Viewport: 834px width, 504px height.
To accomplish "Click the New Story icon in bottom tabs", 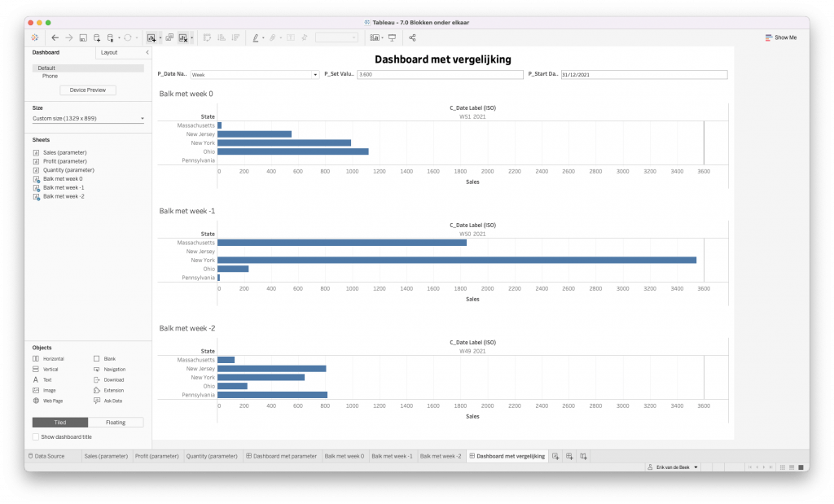I will (584, 457).
